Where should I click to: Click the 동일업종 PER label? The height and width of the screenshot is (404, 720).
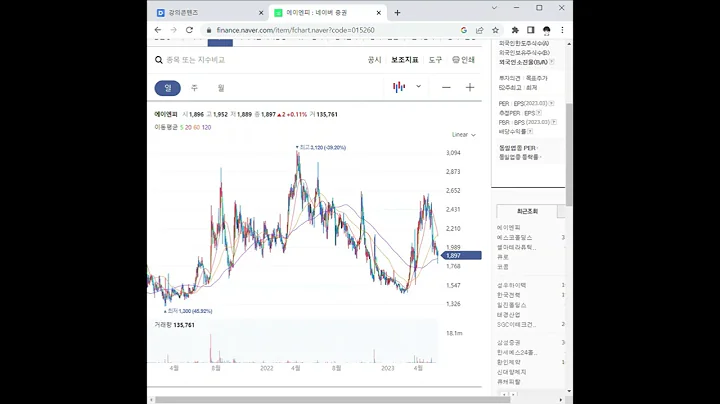pos(518,148)
